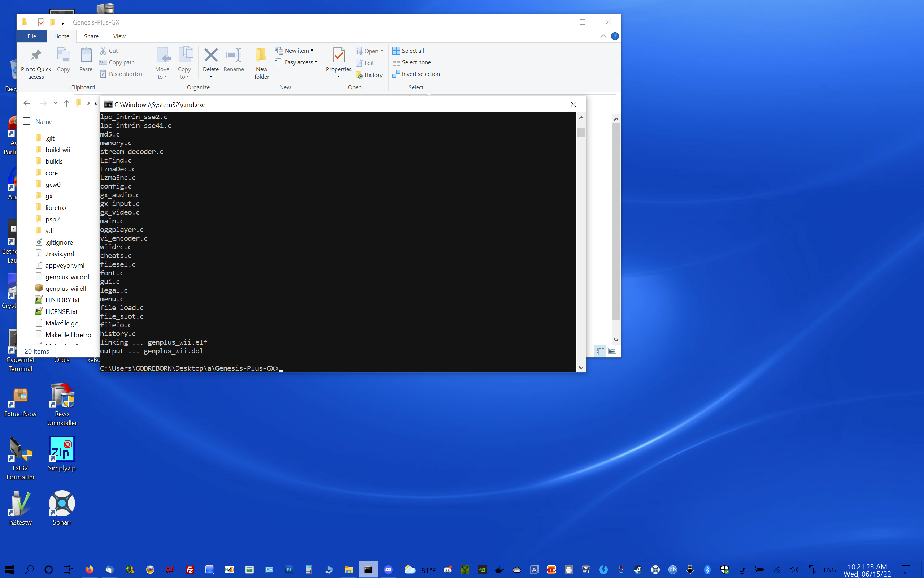Click Paste shortcut in ribbon

(x=122, y=74)
